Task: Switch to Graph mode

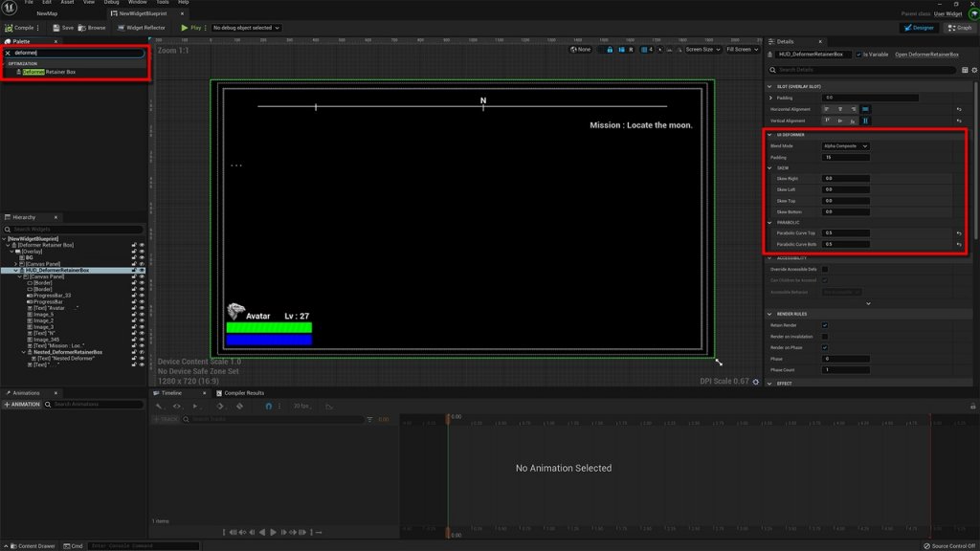Action: 960,28
